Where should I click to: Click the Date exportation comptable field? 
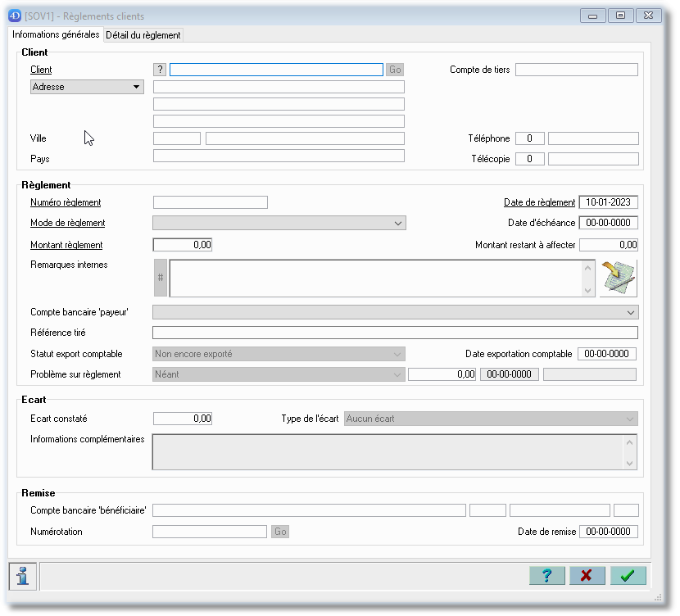(607, 354)
